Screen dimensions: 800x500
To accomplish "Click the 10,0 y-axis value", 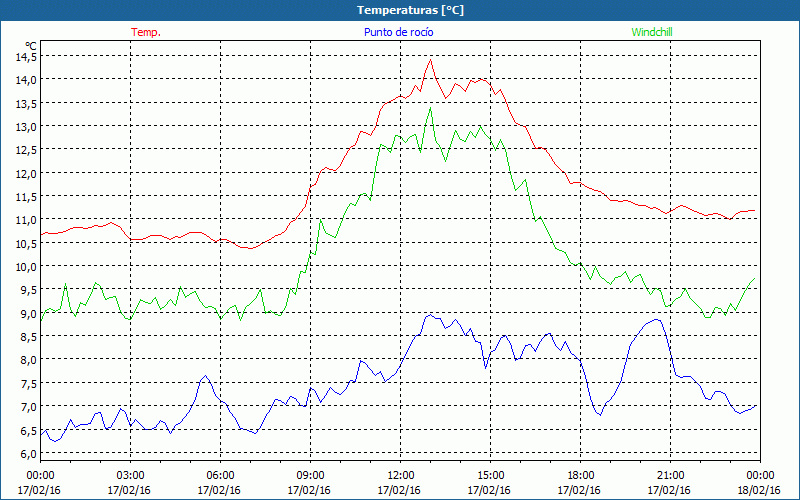I will tap(26, 267).
